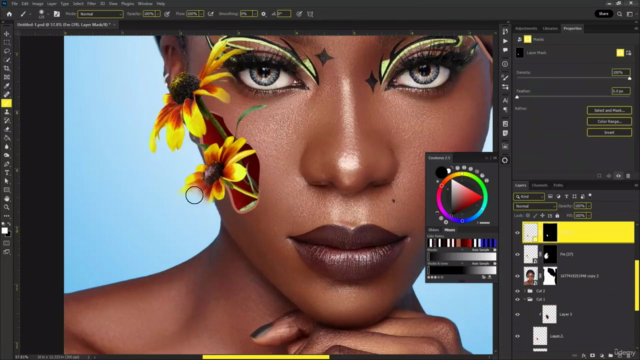The width and height of the screenshot is (640, 360).
Task: Hide Layer 3 visibility eye
Action: pyautogui.click(x=518, y=314)
